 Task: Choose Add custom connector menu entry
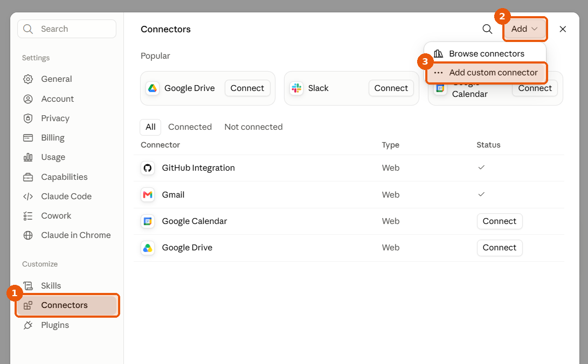point(485,73)
